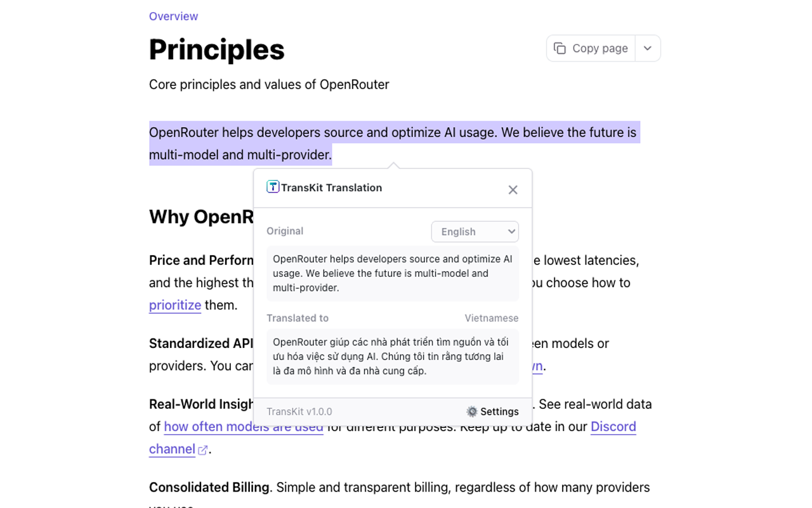Click the copy icon beside Copy page

(560, 48)
